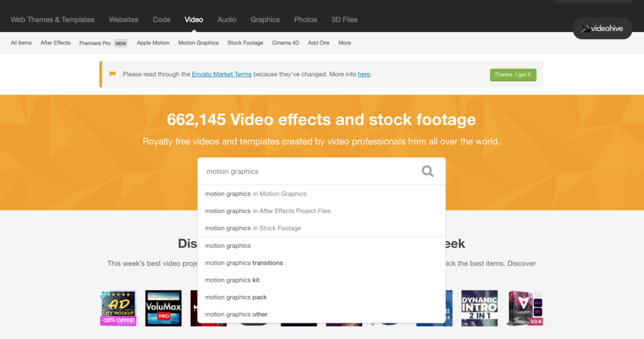
Task: Open the Apple Motion category
Action: (153, 43)
